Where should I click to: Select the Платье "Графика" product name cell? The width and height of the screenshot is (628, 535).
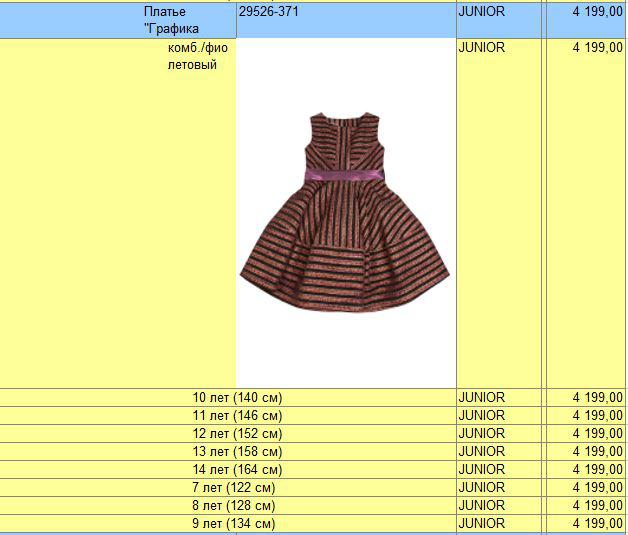tap(171, 20)
